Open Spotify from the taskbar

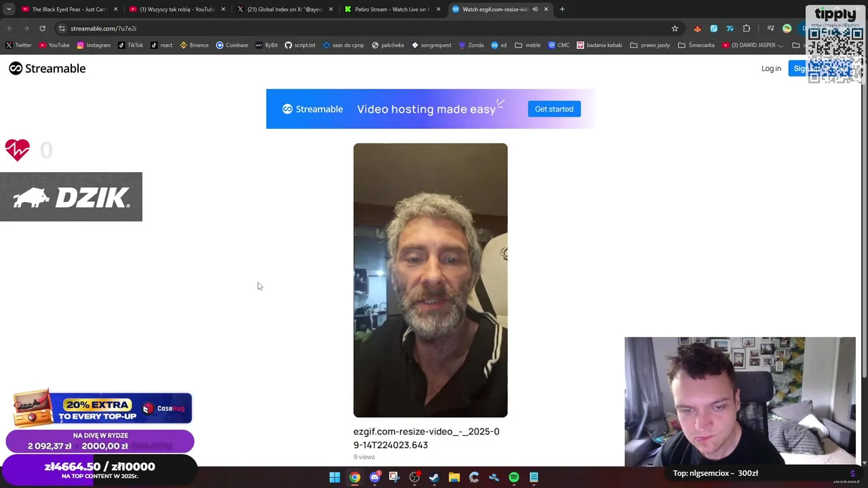click(514, 477)
